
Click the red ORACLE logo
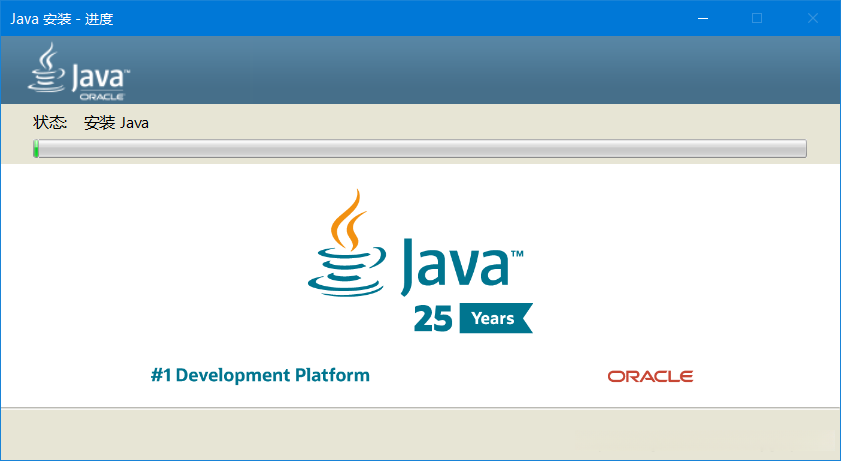click(650, 376)
